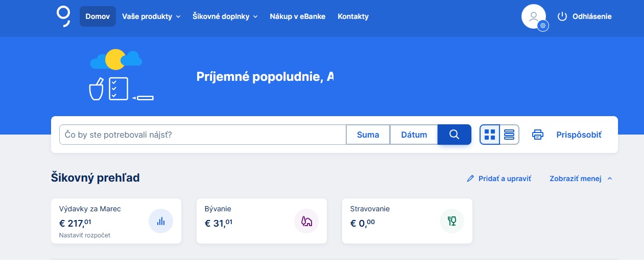The image size is (644, 265).
Task: Open the March expenses chart icon
Action: pyautogui.click(x=161, y=221)
